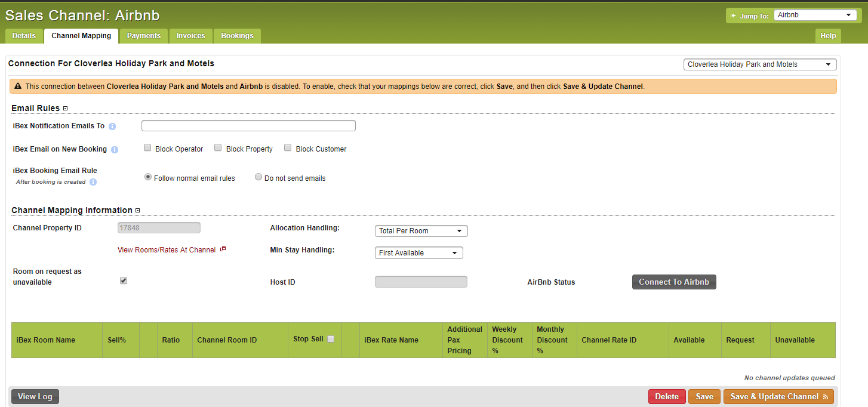This screenshot has height=407, width=868.
Task: Click the Unavailable column header
Action: pos(802,340)
